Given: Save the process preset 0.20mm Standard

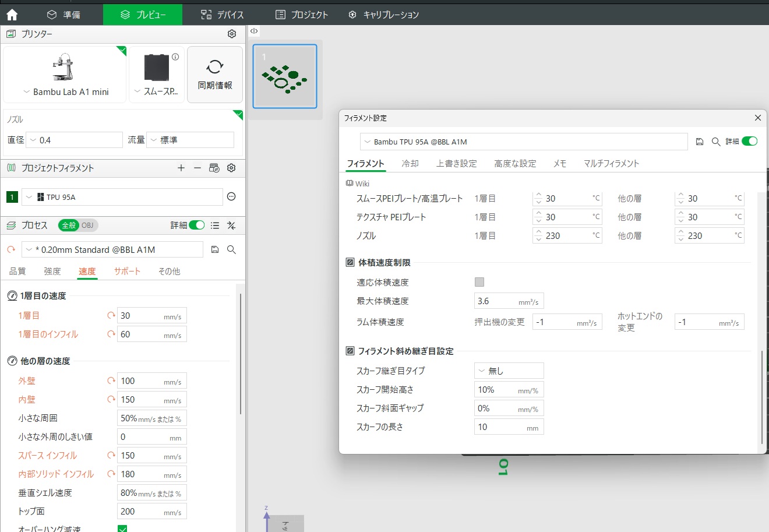Looking at the screenshot, I should point(215,249).
